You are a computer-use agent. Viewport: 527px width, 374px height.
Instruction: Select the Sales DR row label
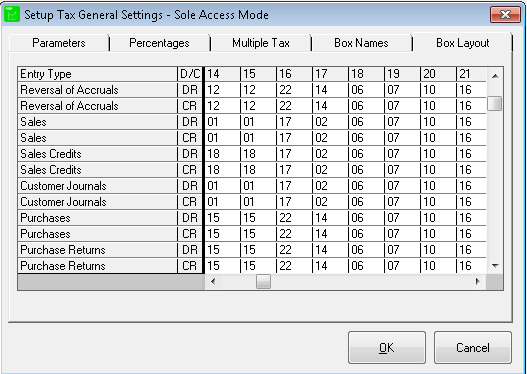[x=97, y=122]
